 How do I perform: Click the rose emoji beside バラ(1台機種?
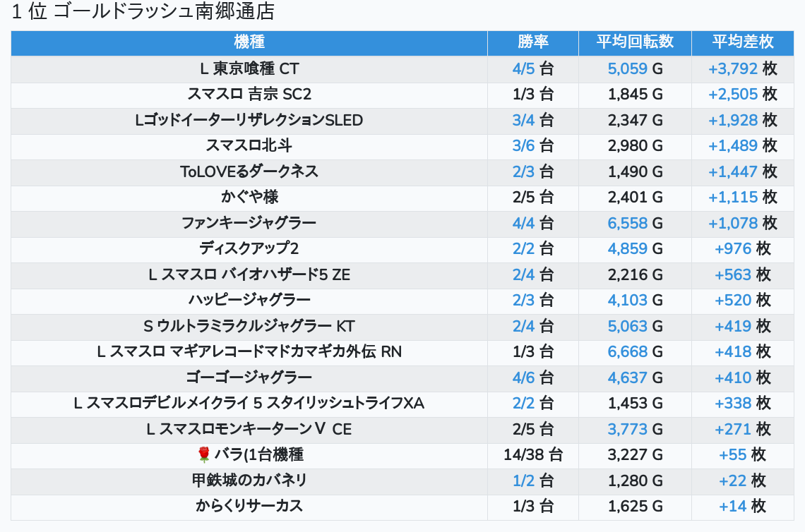pyautogui.click(x=204, y=454)
